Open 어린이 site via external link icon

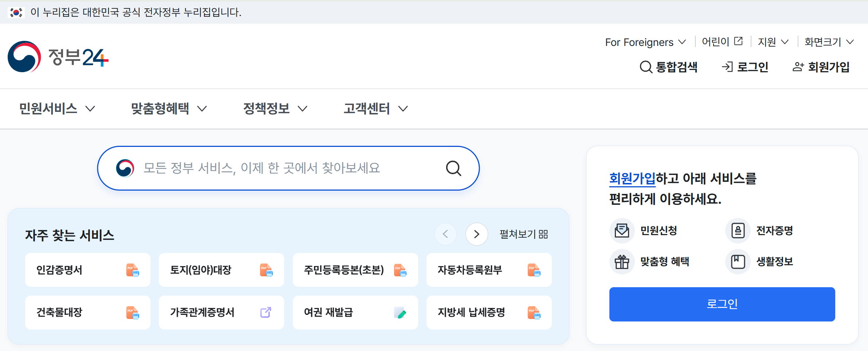738,41
